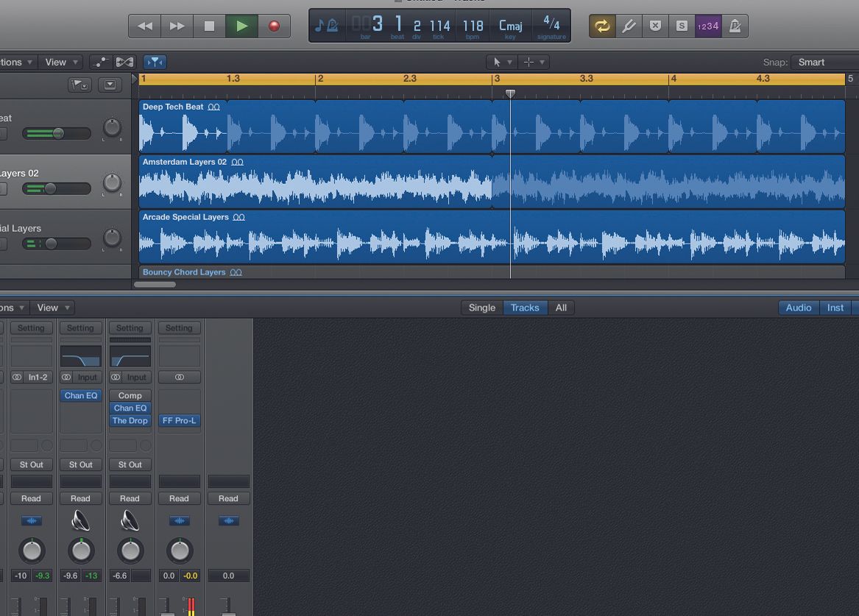This screenshot has width=859, height=616.
Task: Toggle the metronome click
Action: (x=734, y=25)
